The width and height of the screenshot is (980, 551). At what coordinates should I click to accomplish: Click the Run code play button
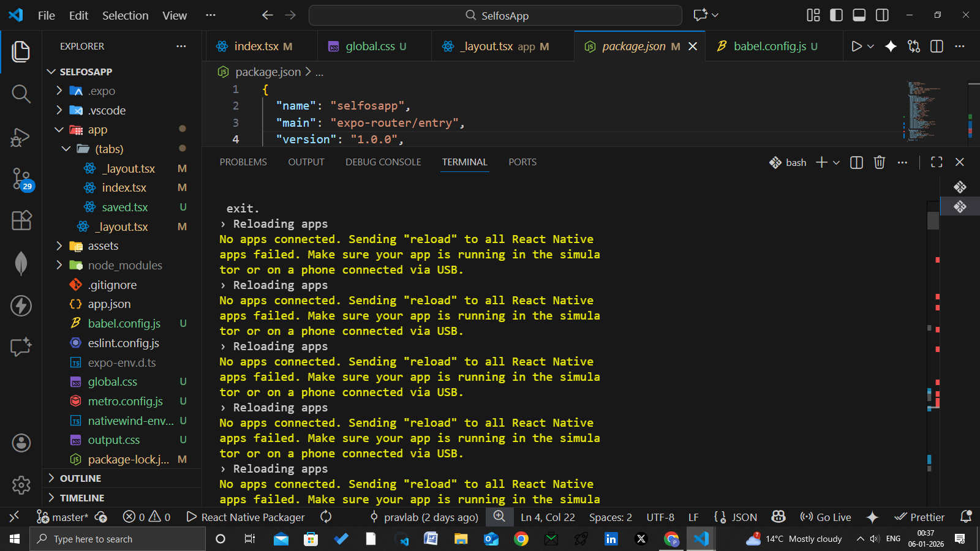click(856, 47)
